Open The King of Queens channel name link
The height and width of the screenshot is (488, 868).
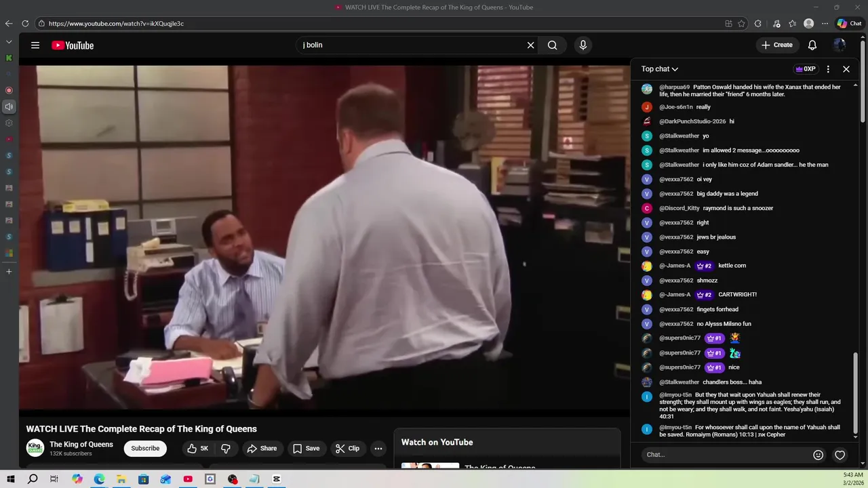[81, 445]
